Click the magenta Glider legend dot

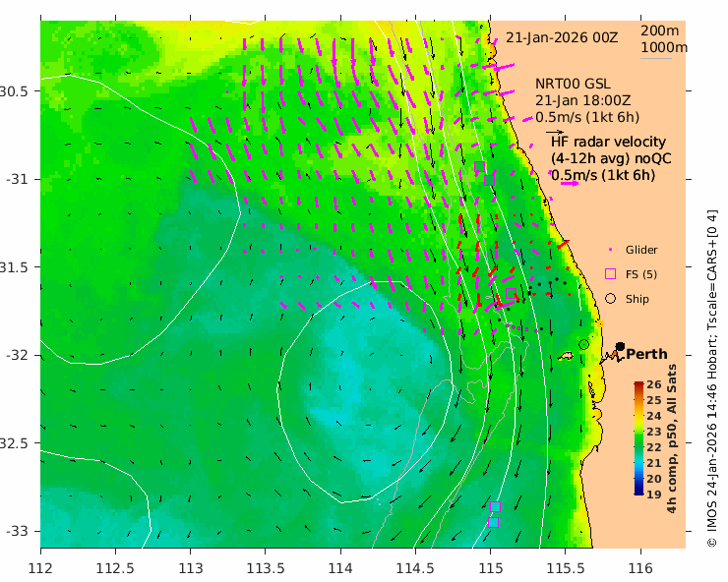click(611, 250)
